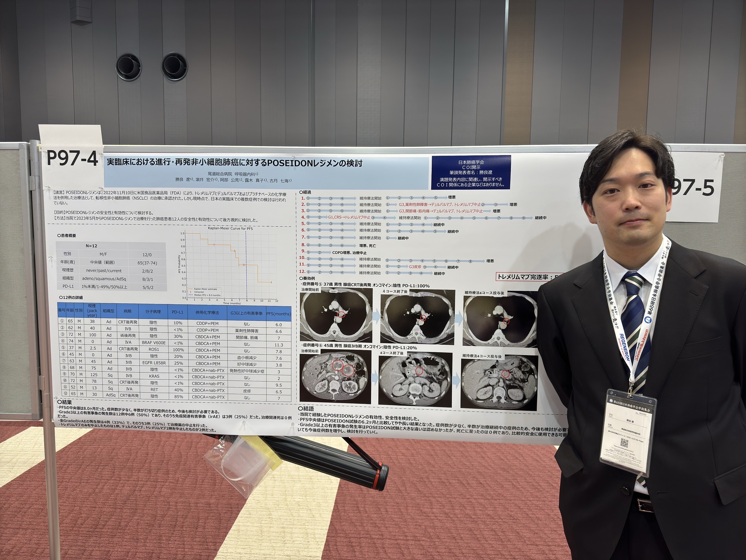Image resolution: width=746 pixels, height=560 pixels.
Task: Select the 5/5/2 PD-L1 summary cell
Action: [x=147, y=287]
